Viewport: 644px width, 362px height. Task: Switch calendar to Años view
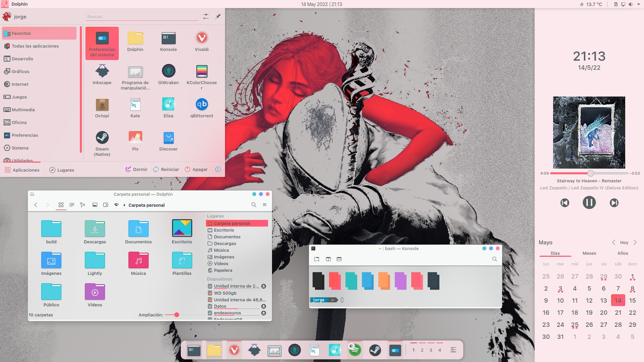click(x=623, y=253)
